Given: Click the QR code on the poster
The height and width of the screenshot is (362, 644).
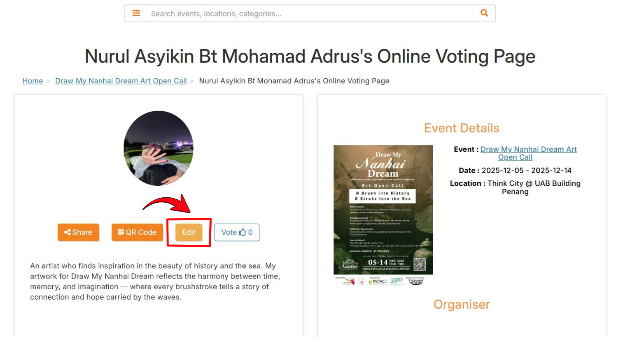Looking at the screenshot, I should click(419, 265).
